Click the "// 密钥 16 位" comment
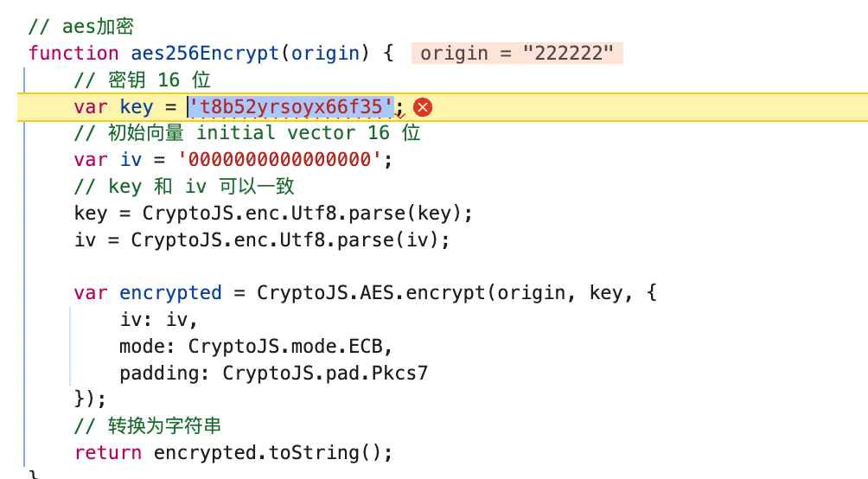The height and width of the screenshot is (479, 868). [x=143, y=80]
